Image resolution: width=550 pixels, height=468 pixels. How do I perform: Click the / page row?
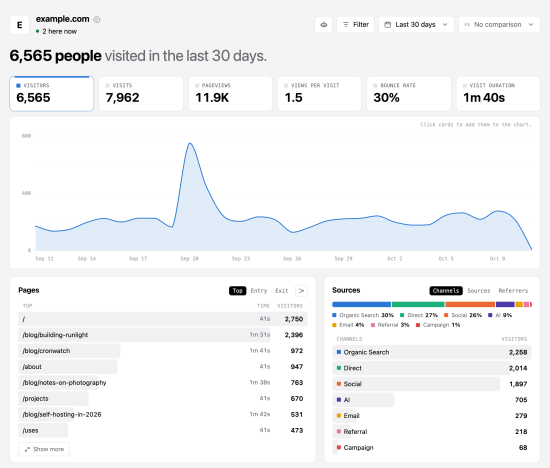tap(163, 319)
